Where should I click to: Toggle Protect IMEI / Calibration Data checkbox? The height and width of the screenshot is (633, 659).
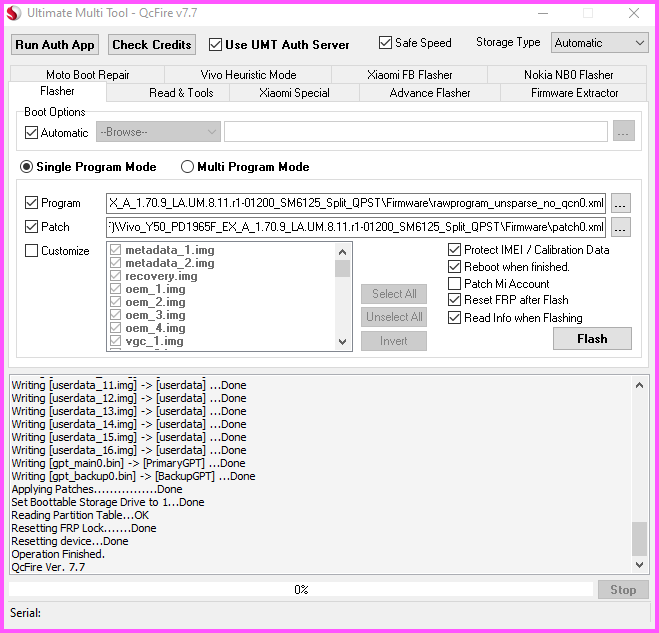click(x=454, y=250)
